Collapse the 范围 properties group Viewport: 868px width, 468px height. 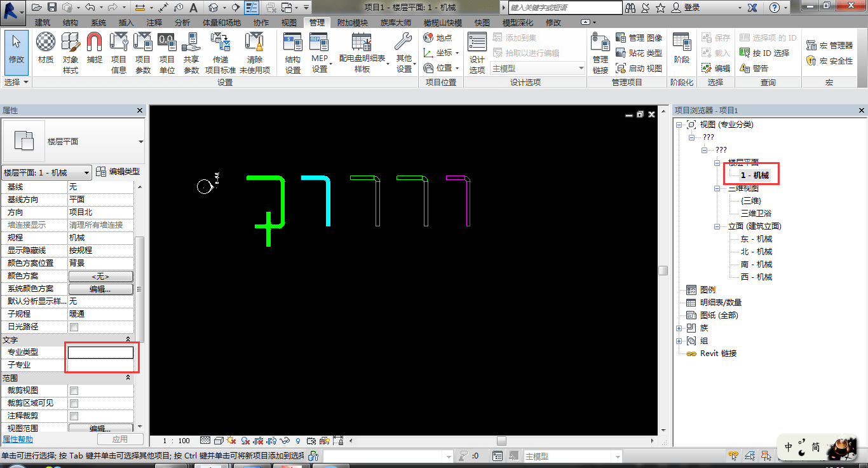coord(128,378)
